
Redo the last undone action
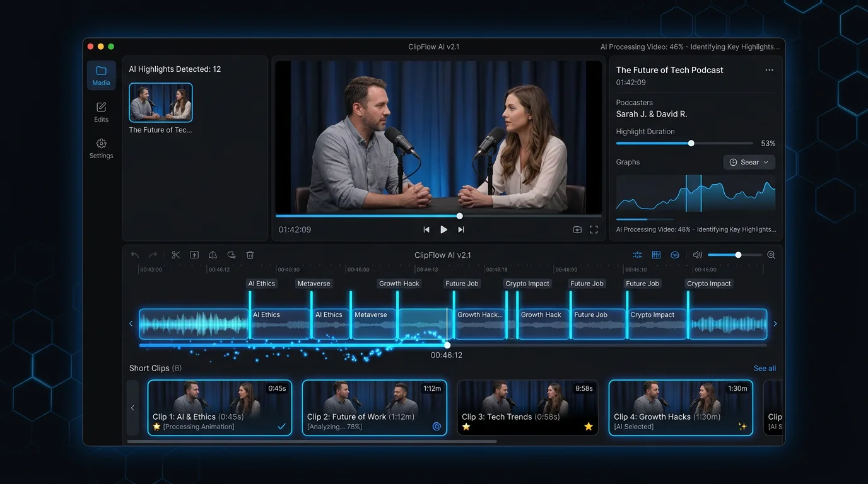click(x=153, y=255)
